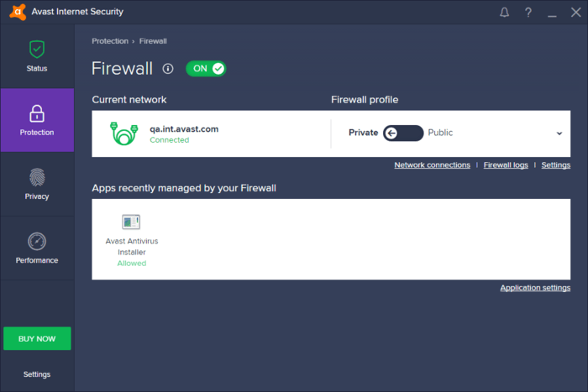Click the Avast logo in title bar
Image resolution: width=588 pixels, height=392 pixels.
click(x=18, y=12)
